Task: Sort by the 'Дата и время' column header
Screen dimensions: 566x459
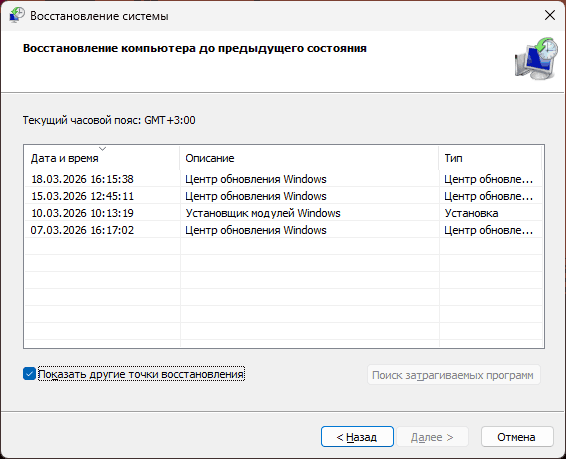Action: pyautogui.click(x=102, y=158)
